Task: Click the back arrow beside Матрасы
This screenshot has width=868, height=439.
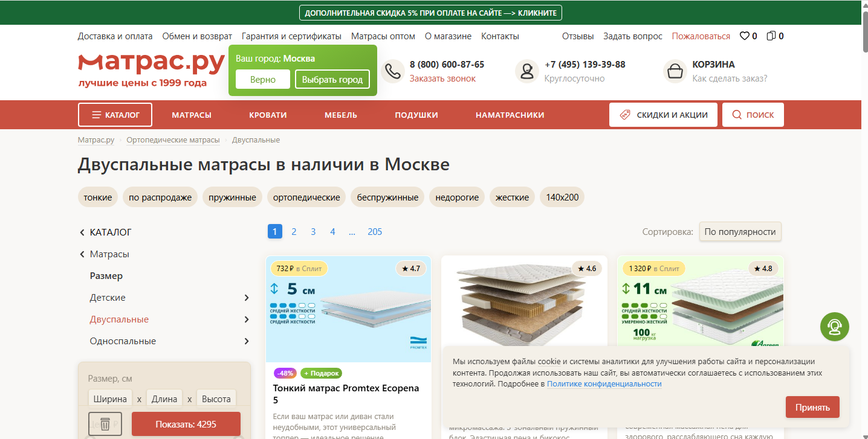Action: [82, 254]
